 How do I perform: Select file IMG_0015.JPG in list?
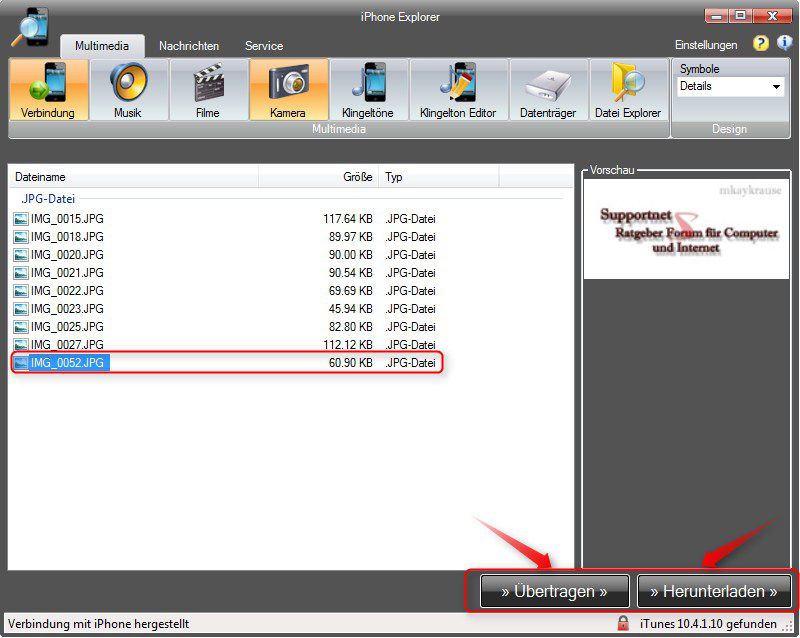67,219
